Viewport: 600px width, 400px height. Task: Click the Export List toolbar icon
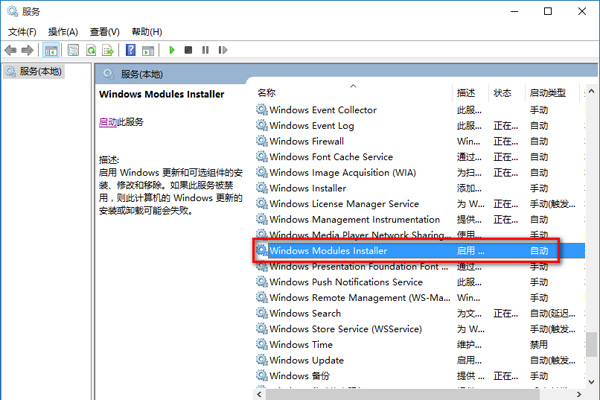point(108,50)
